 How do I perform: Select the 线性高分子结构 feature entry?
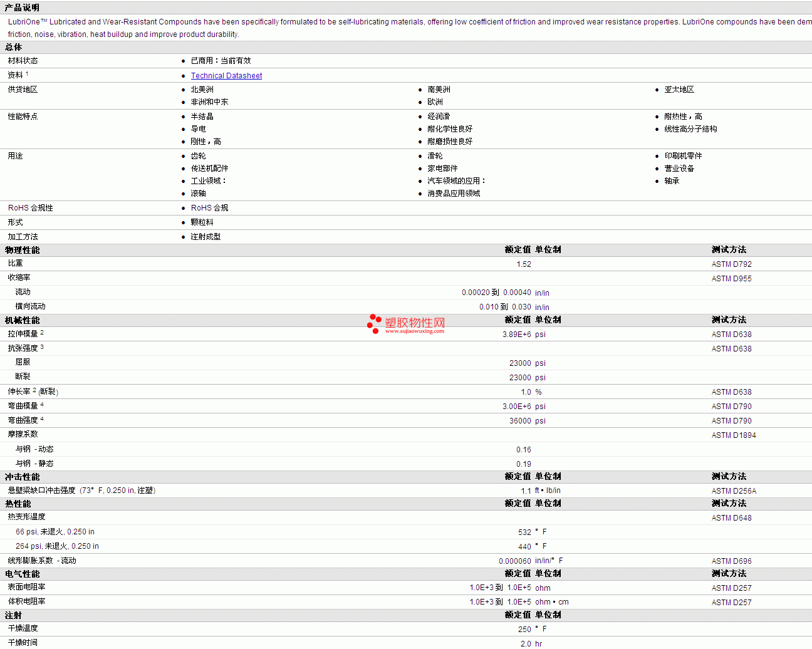point(690,129)
